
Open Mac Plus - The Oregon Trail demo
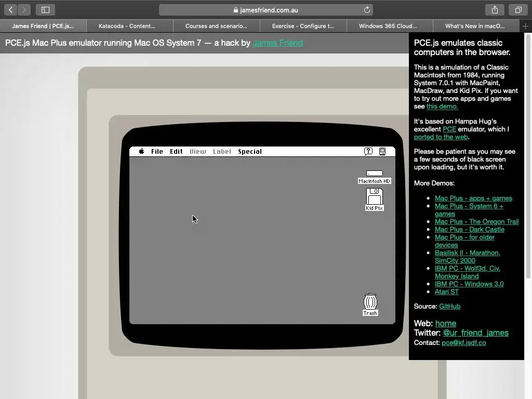(x=477, y=221)
